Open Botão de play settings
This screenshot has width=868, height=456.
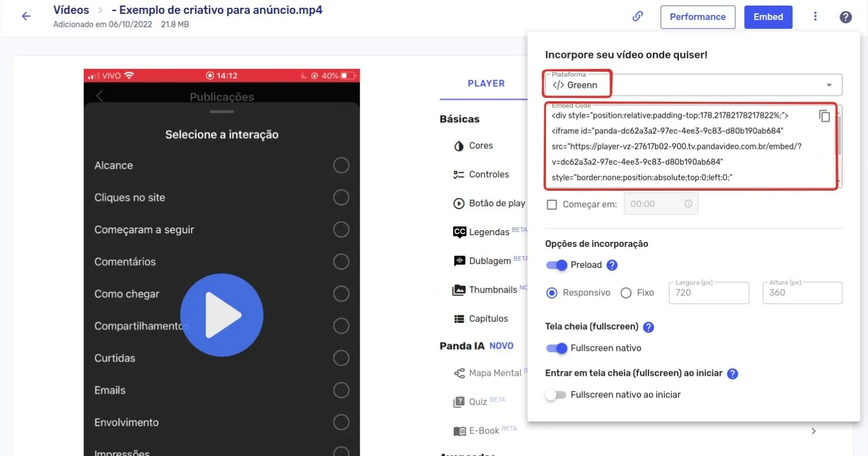489,204
